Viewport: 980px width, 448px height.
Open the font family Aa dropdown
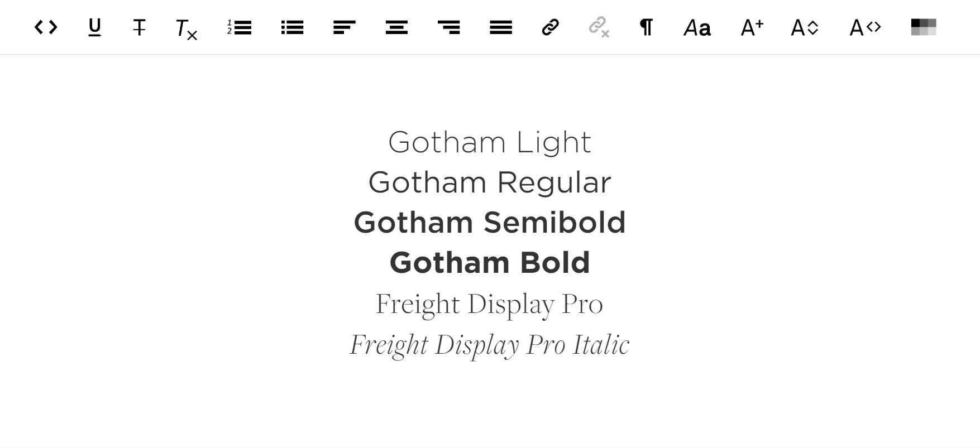point(697,28)
